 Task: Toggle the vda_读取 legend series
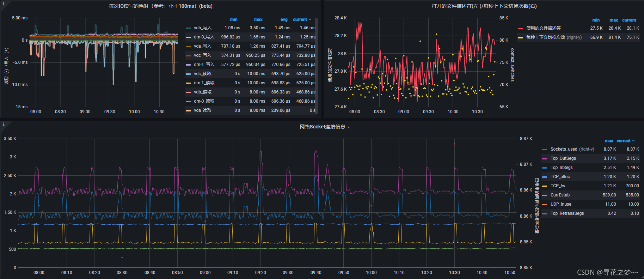pos(202,110)
